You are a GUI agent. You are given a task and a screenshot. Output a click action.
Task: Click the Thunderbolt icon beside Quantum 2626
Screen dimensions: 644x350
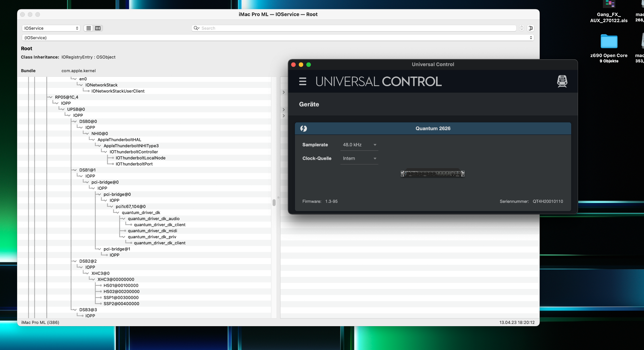(304, 129)
